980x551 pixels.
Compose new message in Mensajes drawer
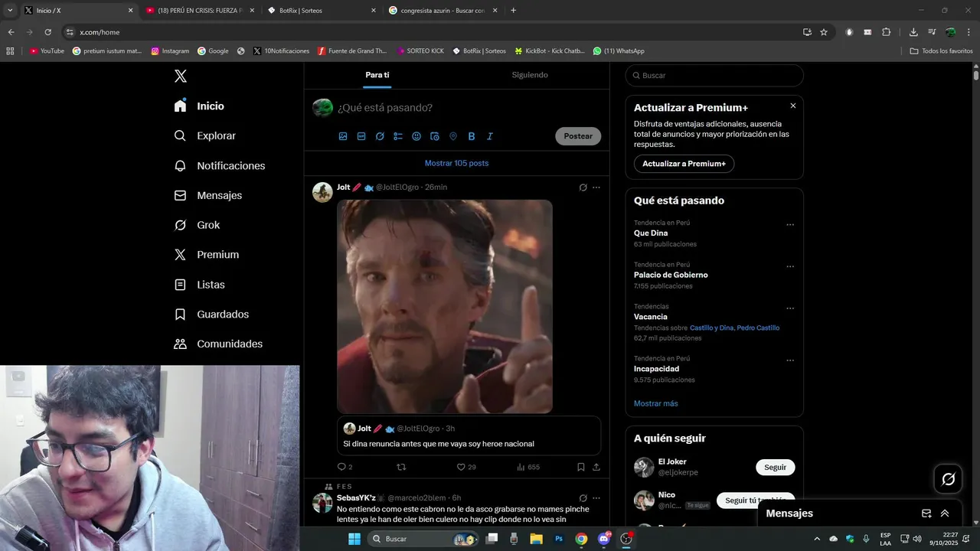coord(926,514)
